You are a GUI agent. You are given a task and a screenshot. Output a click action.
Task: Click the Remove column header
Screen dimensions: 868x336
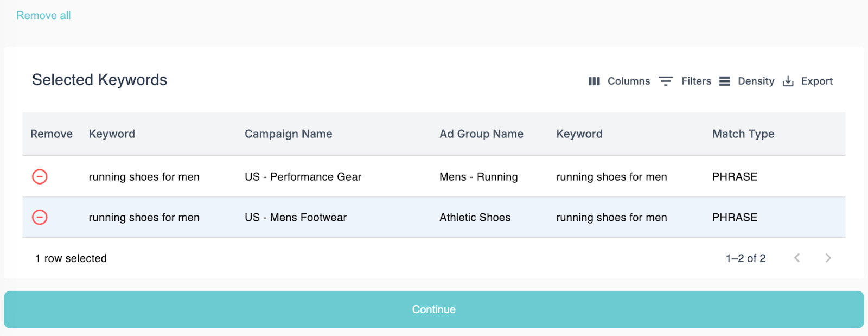[x=52, y=134]
